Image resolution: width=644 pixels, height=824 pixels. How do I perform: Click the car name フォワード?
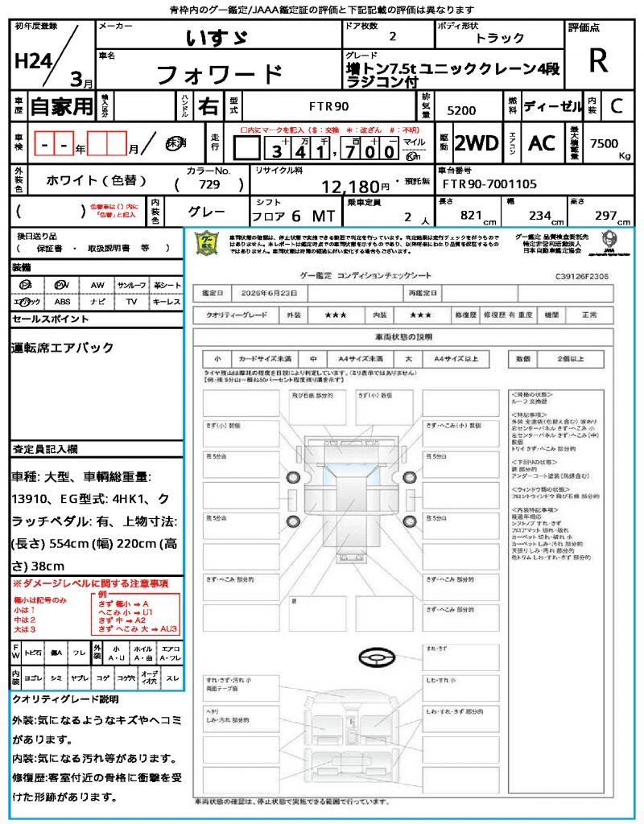point(220,74)
